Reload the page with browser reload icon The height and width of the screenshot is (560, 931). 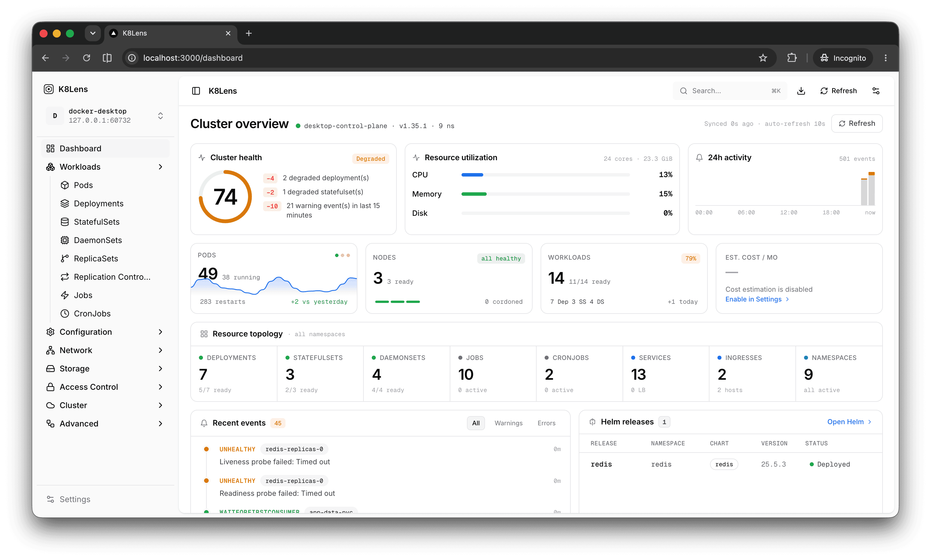click(x=86, y=58)
